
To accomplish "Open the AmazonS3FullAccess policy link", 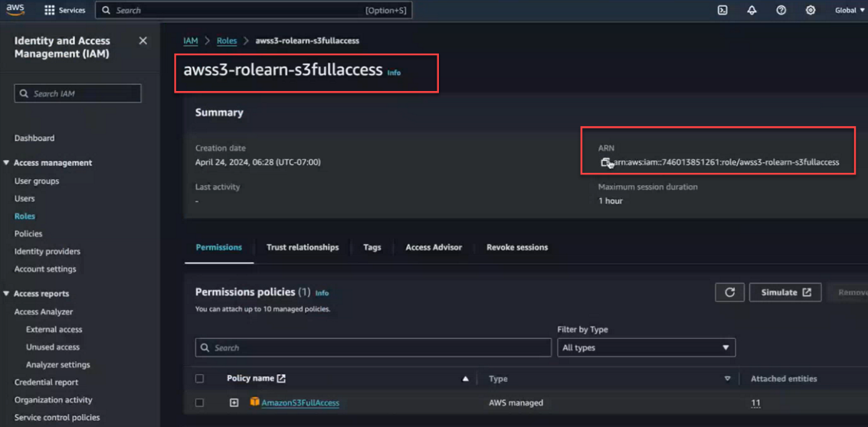I will click(x=300, y=403).
